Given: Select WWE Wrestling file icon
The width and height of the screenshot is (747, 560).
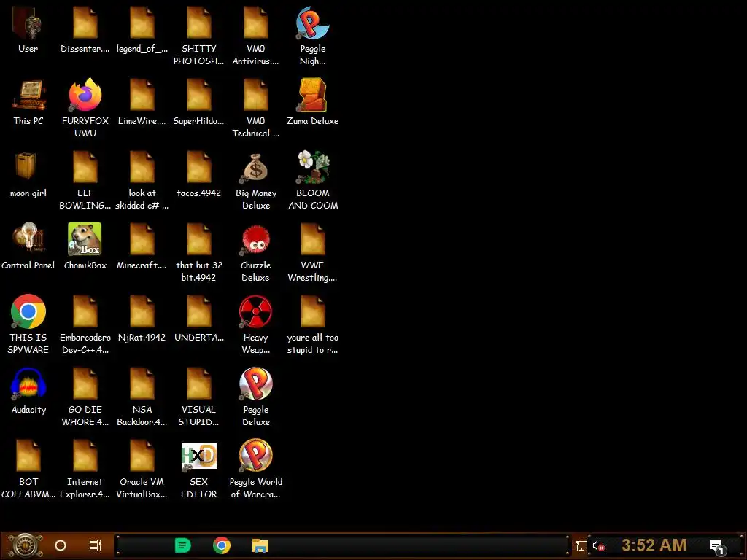Looking at the screenshot, I should (312, 239).
